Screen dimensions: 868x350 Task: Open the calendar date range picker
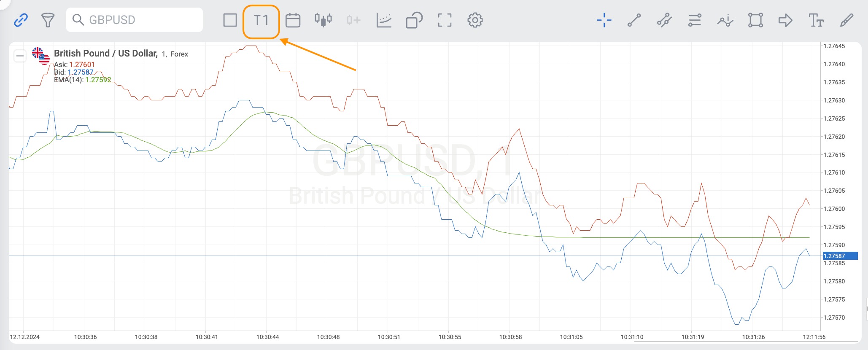[x=293, y=20]
